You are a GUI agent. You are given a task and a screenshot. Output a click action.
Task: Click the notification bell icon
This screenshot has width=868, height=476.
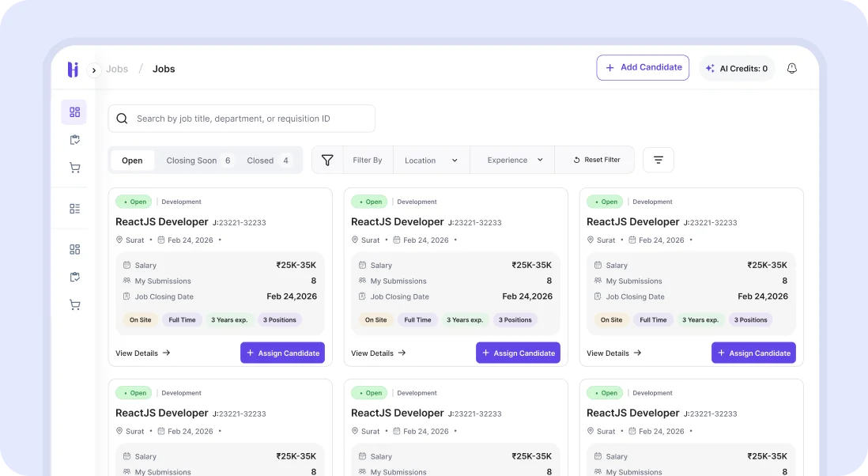pyautogui.click(x=791, y=69)
